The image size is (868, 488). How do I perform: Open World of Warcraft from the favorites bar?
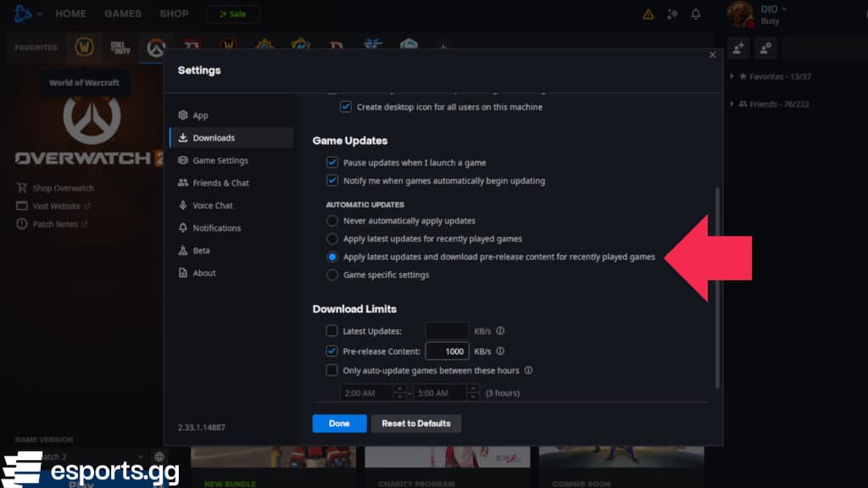[84, 47]
